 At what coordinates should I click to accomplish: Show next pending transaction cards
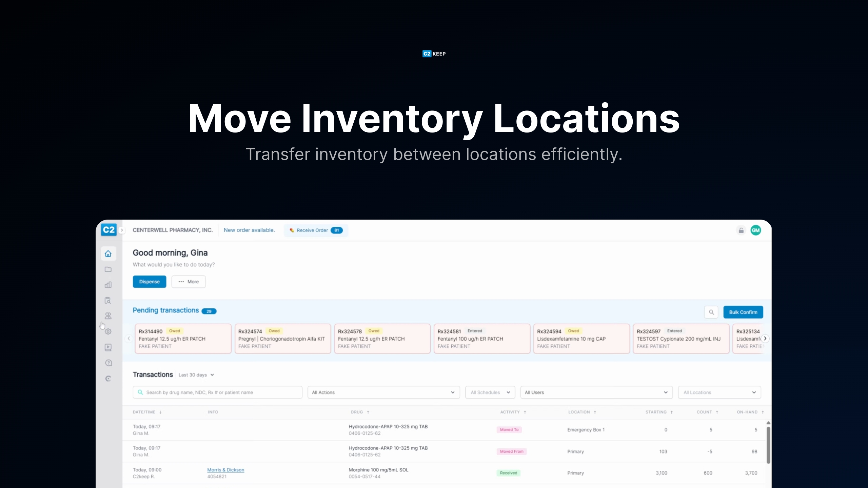(765, 339)
